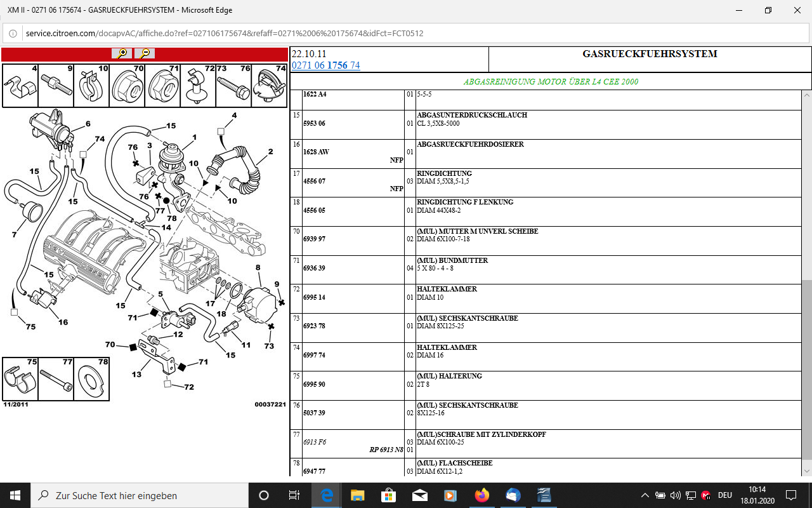Select part number 5953 06
The width and height of the screenshot is (812, 508).
click(x=314, y=123)
